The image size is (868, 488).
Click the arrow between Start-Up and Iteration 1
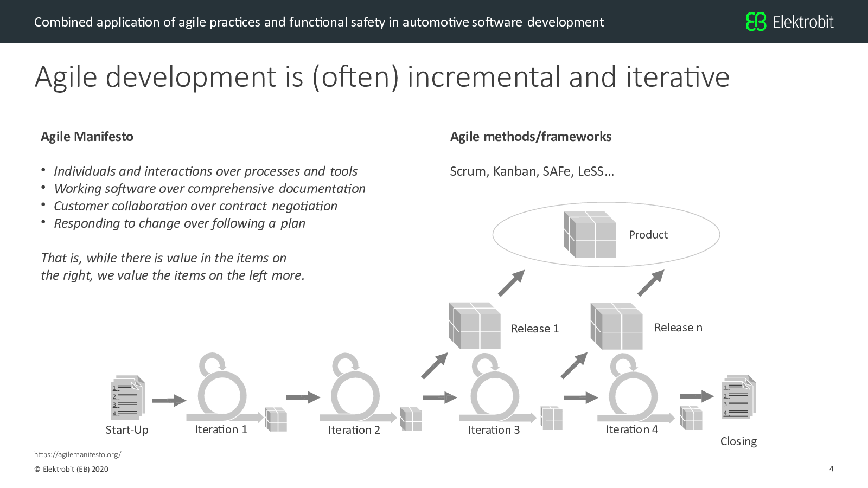tap(169, 401)
